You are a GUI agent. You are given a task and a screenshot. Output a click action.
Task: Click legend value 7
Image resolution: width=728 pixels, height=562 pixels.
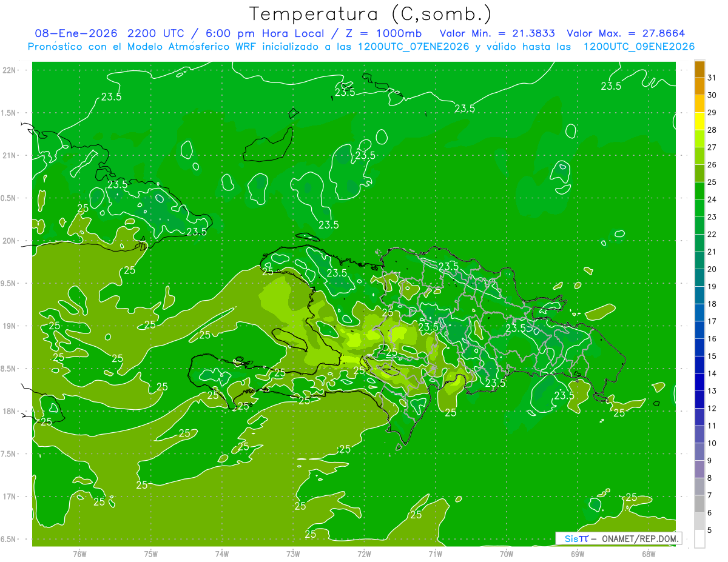coord(710,496)
